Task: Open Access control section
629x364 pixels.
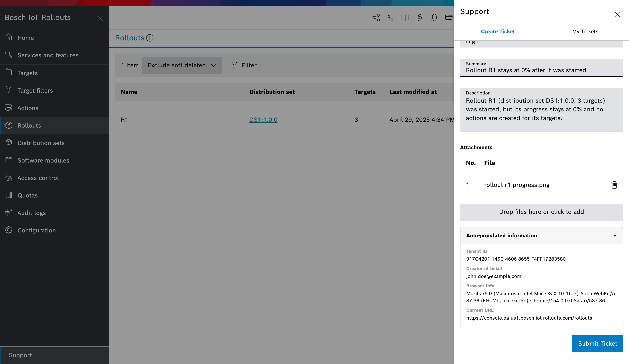Action: coord(54,178)
